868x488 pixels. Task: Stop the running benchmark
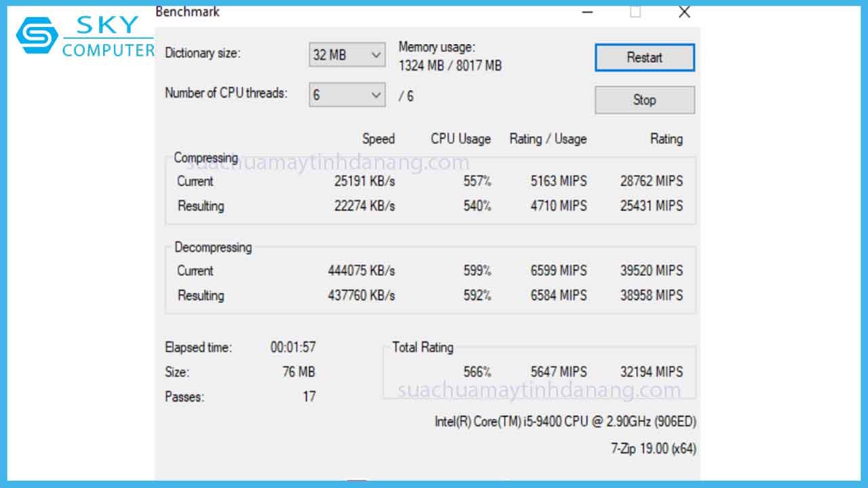click(644, 100)
